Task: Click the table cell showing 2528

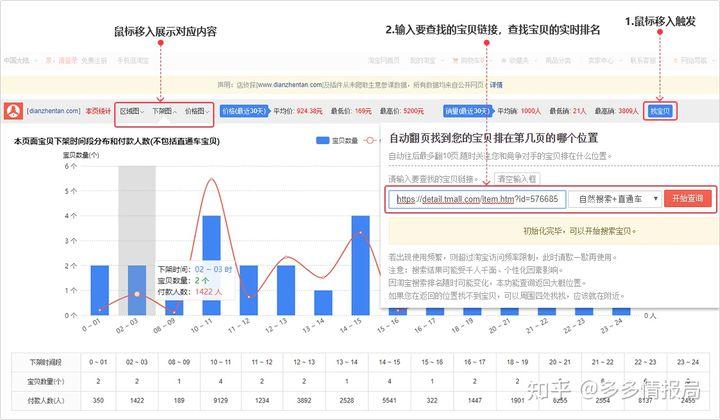Action: pos(347,400)
